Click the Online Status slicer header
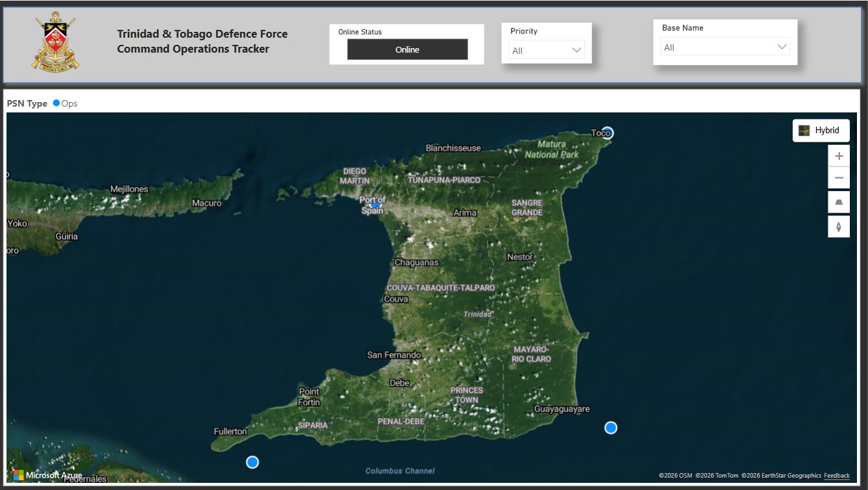The image size is (868, 490). pyautogui.click(x=360, y=32)
